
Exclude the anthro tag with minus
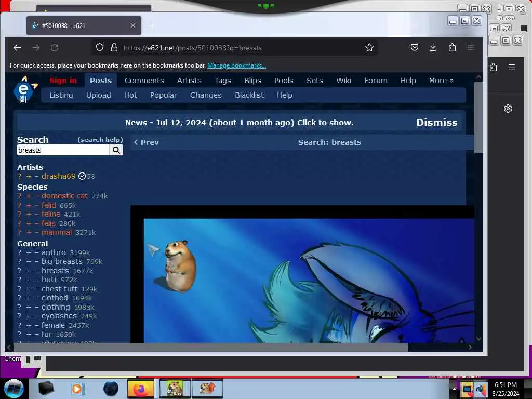[36, 252]
